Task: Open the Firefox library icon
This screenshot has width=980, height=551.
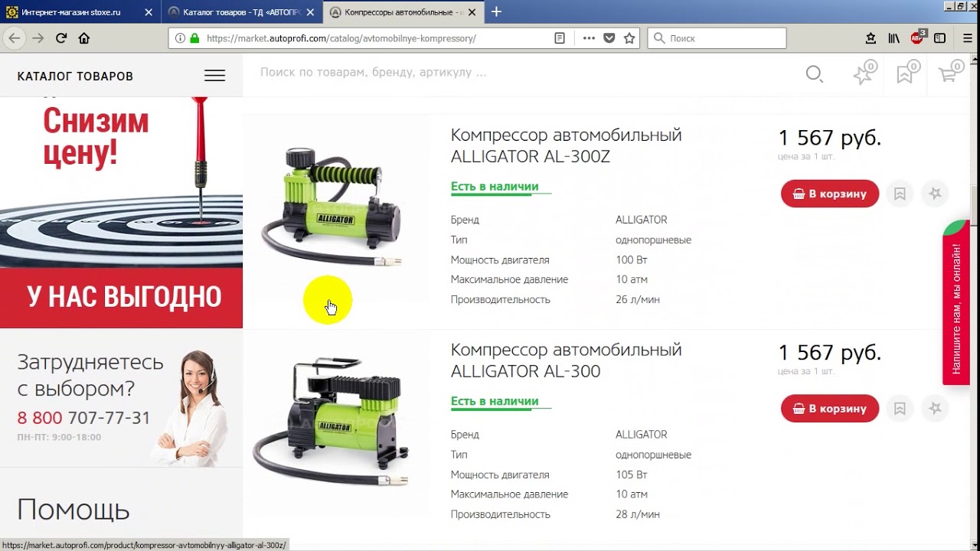Action: [893, 38]
